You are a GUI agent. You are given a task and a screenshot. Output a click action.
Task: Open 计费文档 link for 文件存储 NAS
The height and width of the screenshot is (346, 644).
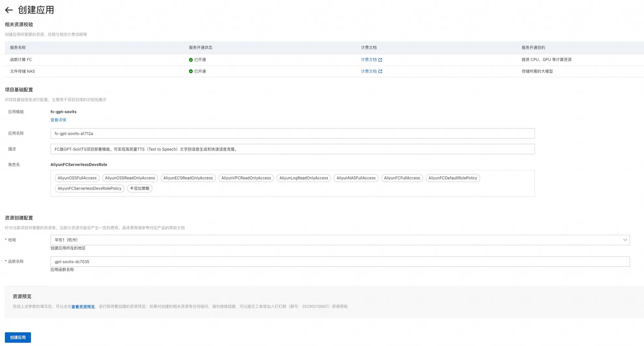point(369,71)
